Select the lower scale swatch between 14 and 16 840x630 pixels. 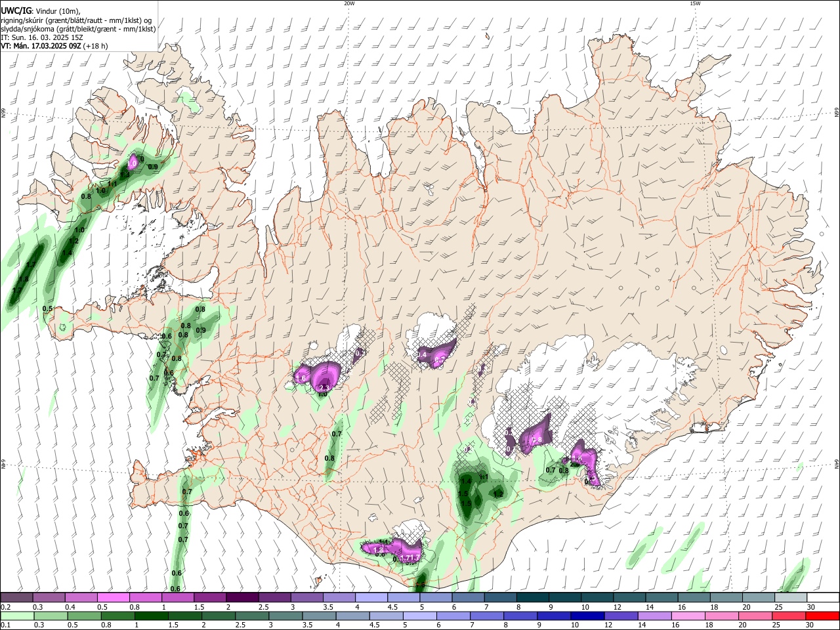click(x=654, y=616)
